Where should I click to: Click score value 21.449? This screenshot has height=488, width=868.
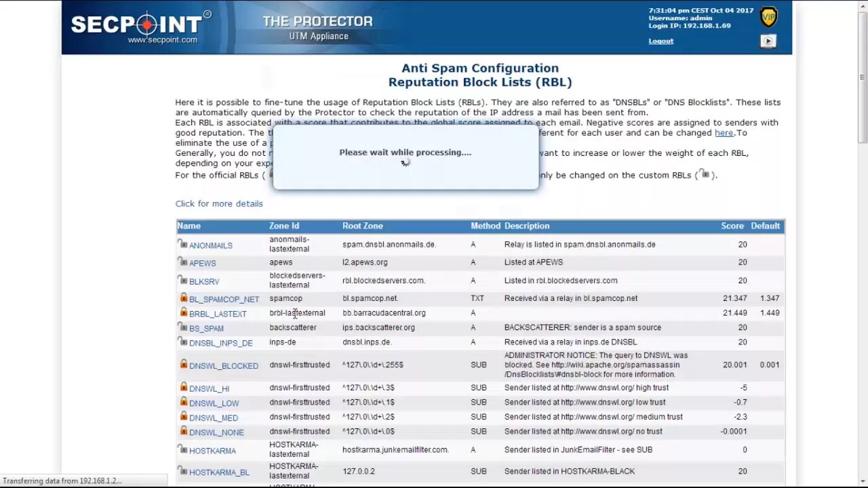735,312
